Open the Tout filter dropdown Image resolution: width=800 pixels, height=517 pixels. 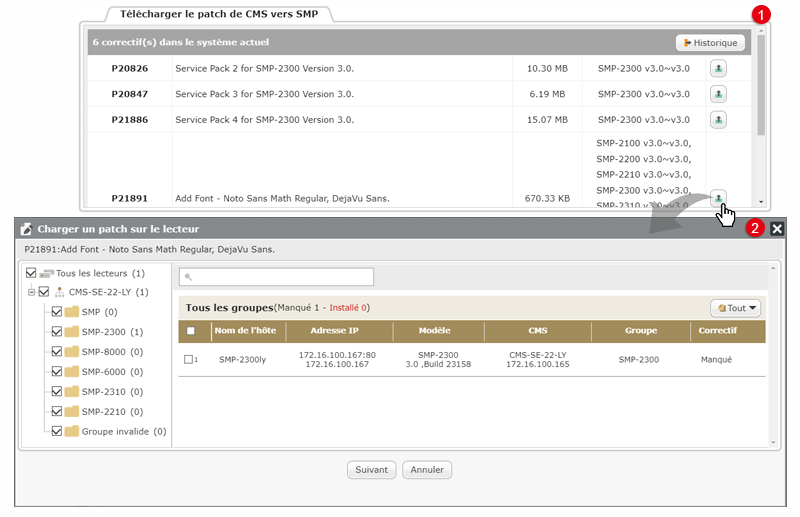[x=735, y=309]
